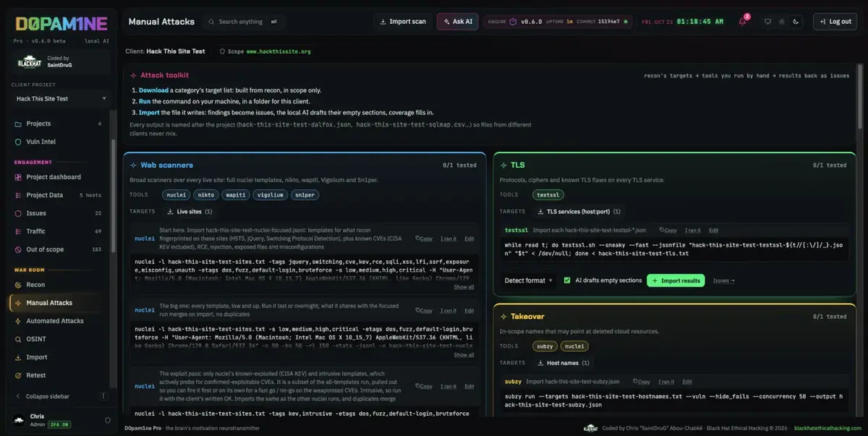This screenshot has width=868, height=436.
Task: Click the OSINT magnifier icon
Action: click(18, 339)
